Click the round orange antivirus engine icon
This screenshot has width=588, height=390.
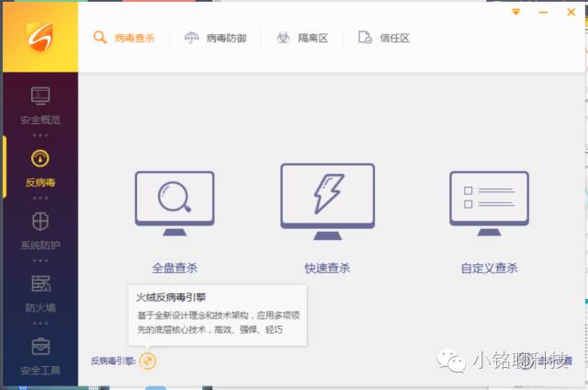(148, 361)
